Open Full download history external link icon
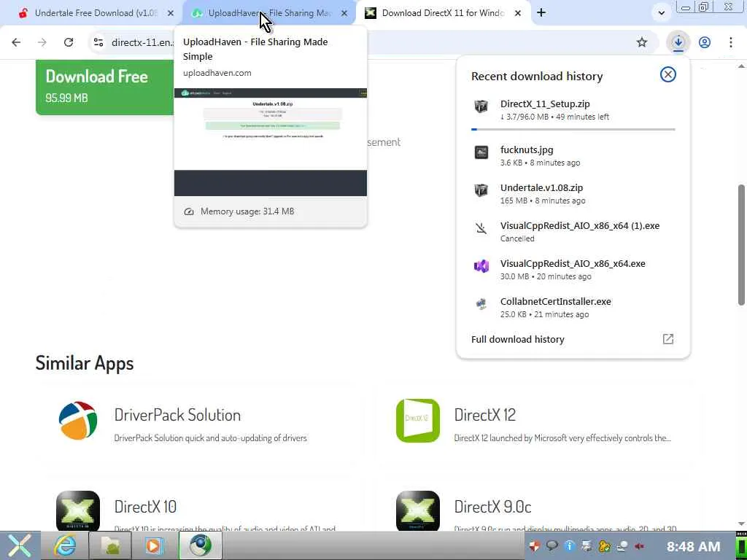747x560 pixels. tap(668, 339)
